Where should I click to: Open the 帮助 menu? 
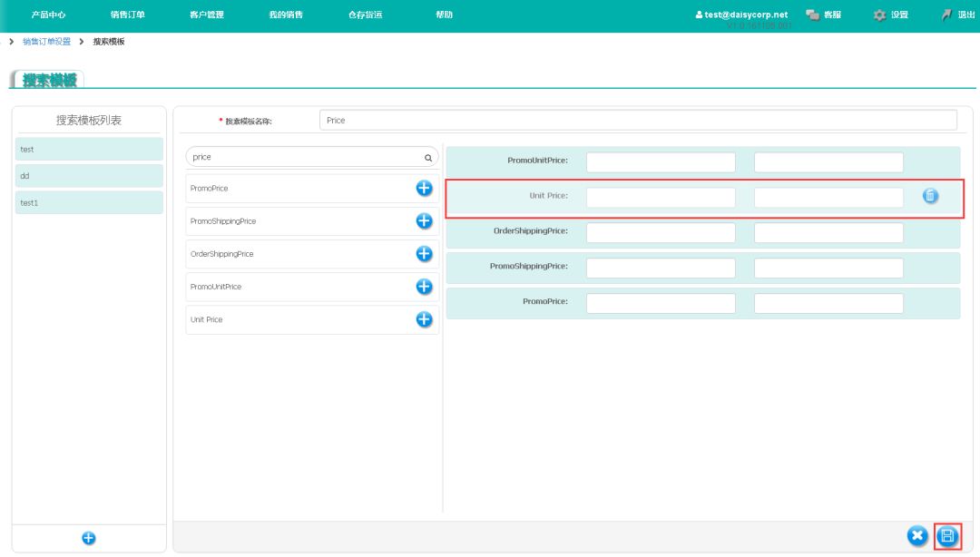pos(445,15)
